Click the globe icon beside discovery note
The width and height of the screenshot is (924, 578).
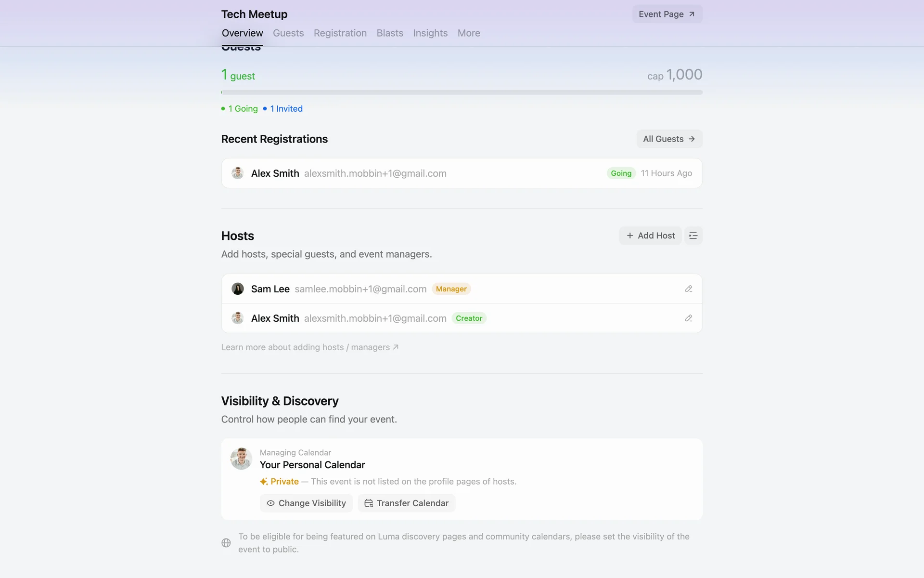click(226, 543)
